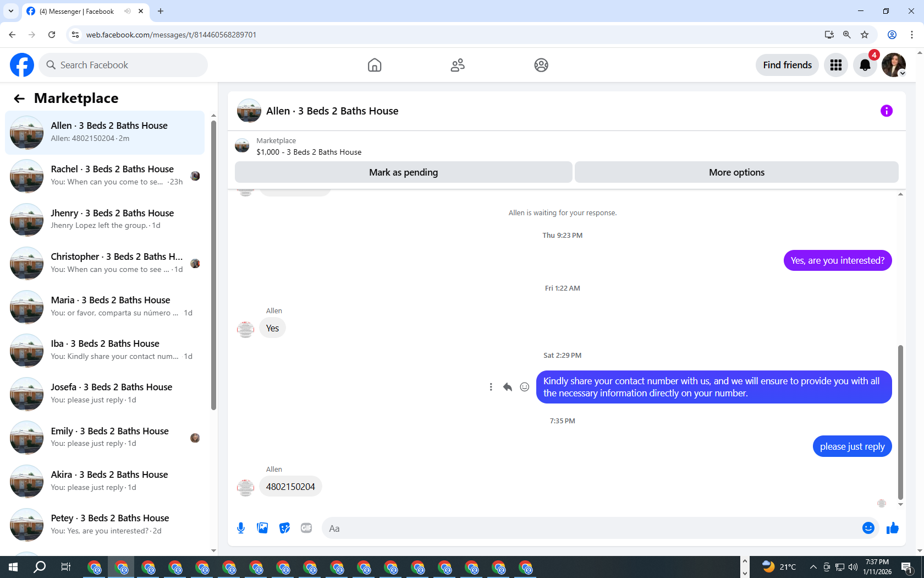Screen dimensions: 924x578
Task: Open the Maria conversation
Action: click(105, 307)
